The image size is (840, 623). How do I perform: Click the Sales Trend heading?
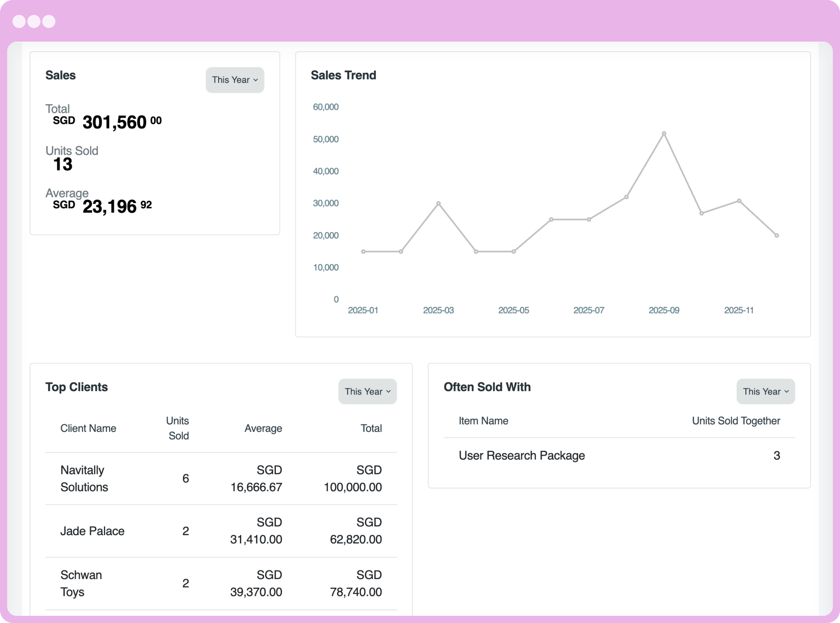[343, 75]
